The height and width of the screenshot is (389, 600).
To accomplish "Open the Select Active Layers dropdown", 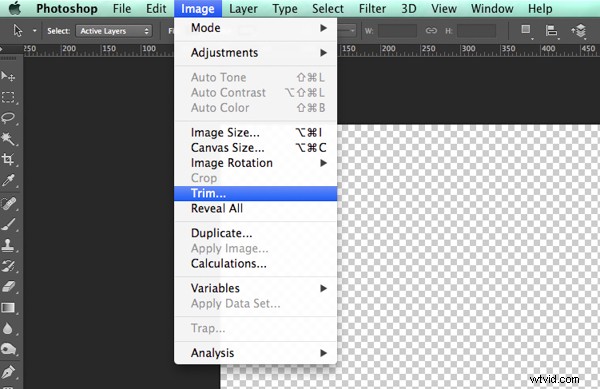I will click(114, 31).
